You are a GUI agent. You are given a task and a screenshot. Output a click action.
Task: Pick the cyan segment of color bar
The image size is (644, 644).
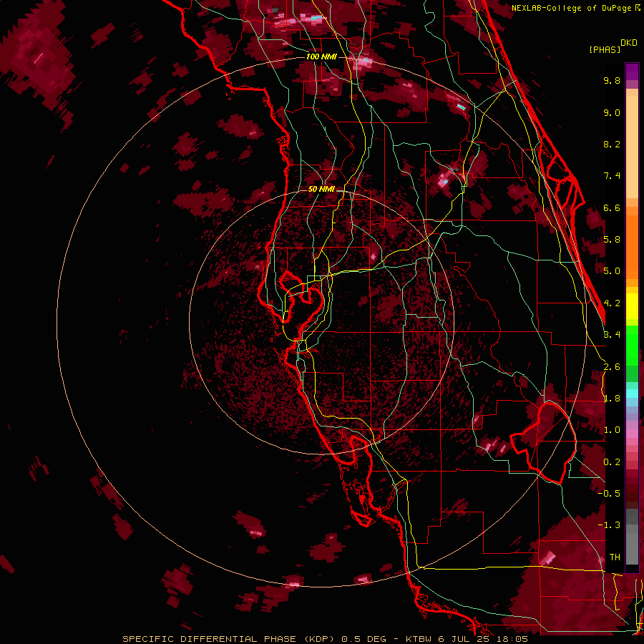[x=632, y=394]
